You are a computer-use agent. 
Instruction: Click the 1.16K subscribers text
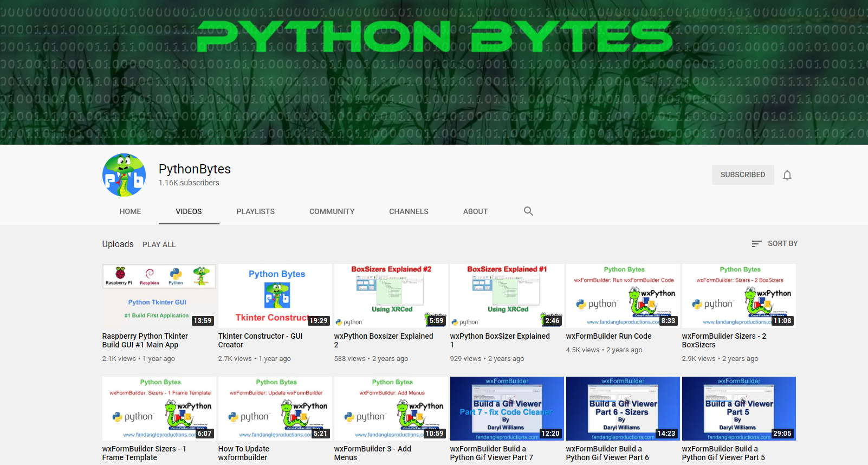189,183
